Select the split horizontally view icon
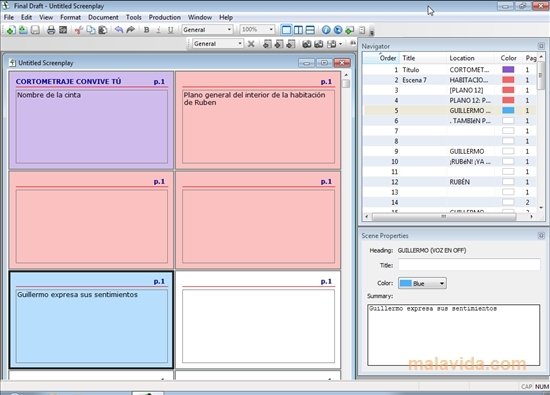550x395 pixels. pyautogui.click(x=310, y=30)
